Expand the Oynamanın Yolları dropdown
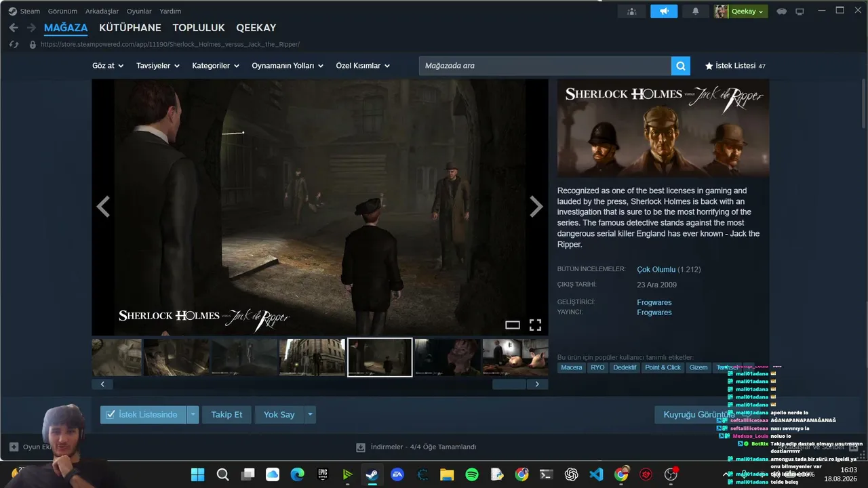This screenshot has width=868, height=488. [x=287, y=66]
